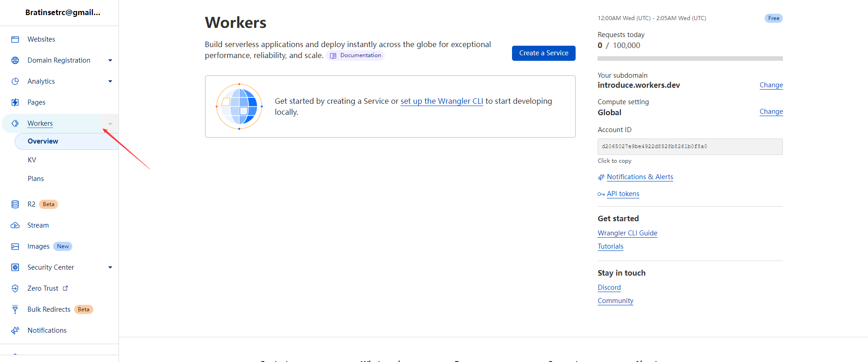
Task: Click the Security Center shield icon
Action: coord(15,267)
